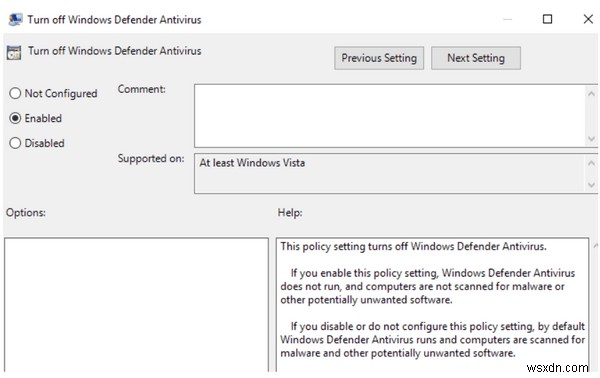This screenshot has width=600, height=378.
Task: Click the 'At least Windows Vista' text
Action: (252, 163)
